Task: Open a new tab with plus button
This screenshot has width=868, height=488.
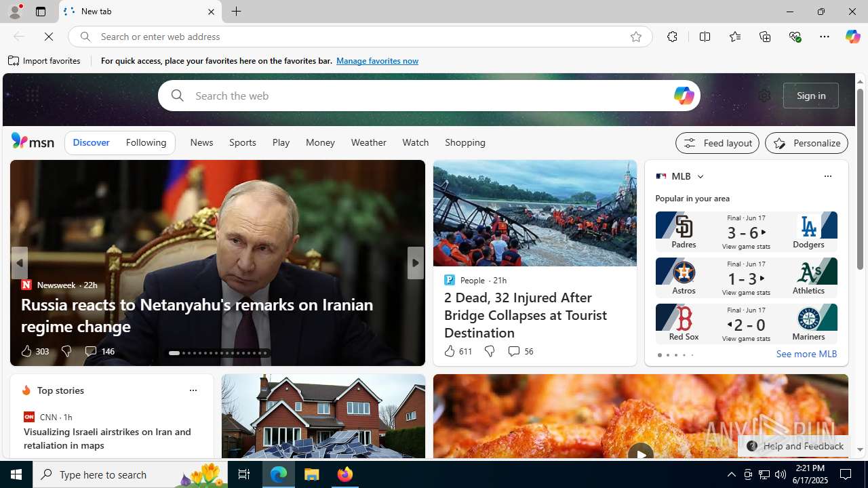Action: (x=237, y=12)
